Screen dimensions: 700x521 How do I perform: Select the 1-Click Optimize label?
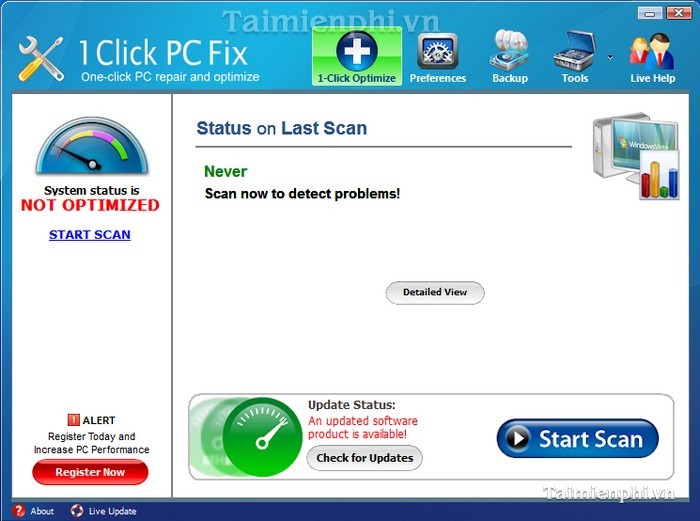(x=356, y=78)
